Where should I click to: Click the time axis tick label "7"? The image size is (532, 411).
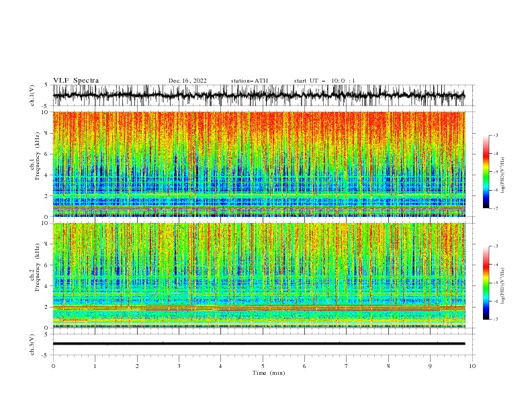347,366
